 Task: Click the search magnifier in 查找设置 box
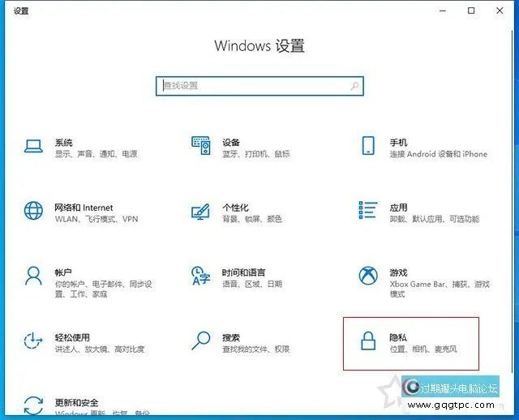[354, 86]
